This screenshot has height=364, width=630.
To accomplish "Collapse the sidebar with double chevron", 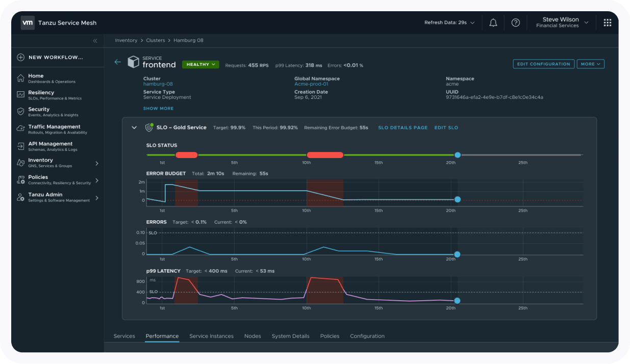I will [x=95, y=41].
